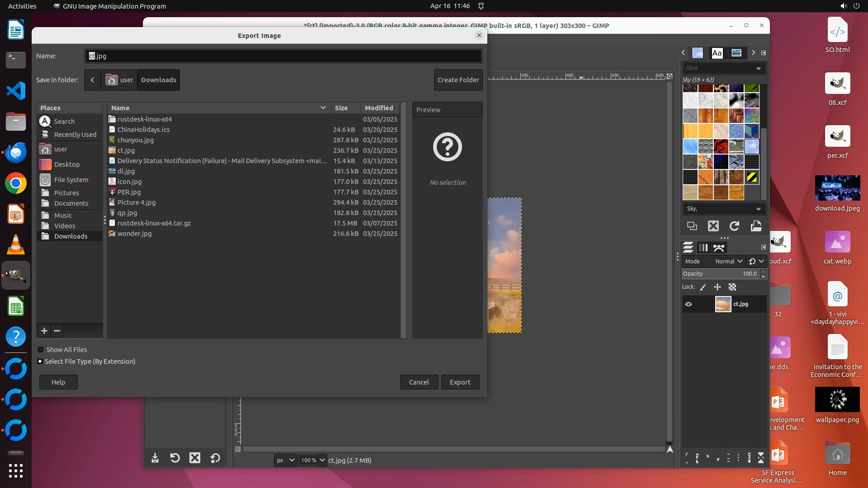
Task: Click the Export button
Action: [460, 382]
